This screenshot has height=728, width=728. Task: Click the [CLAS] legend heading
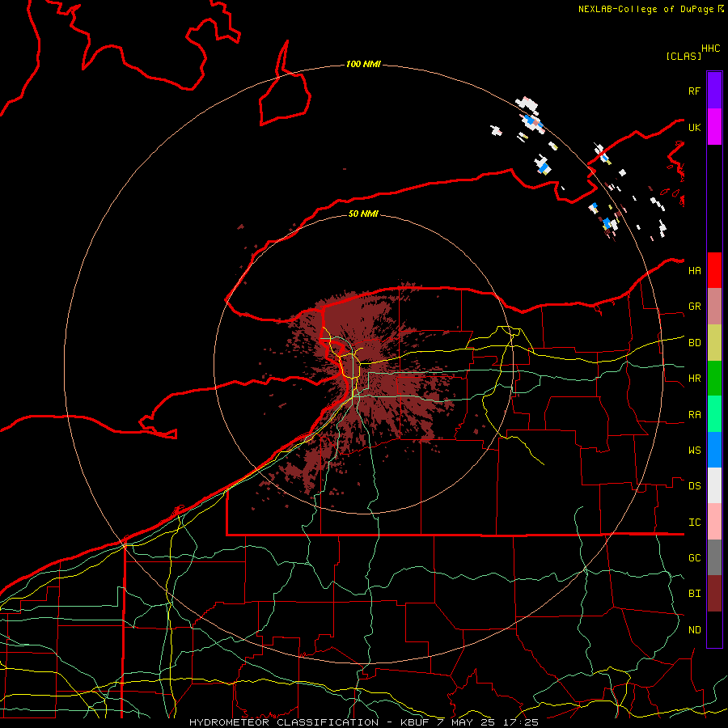click(x=684, y=56)
